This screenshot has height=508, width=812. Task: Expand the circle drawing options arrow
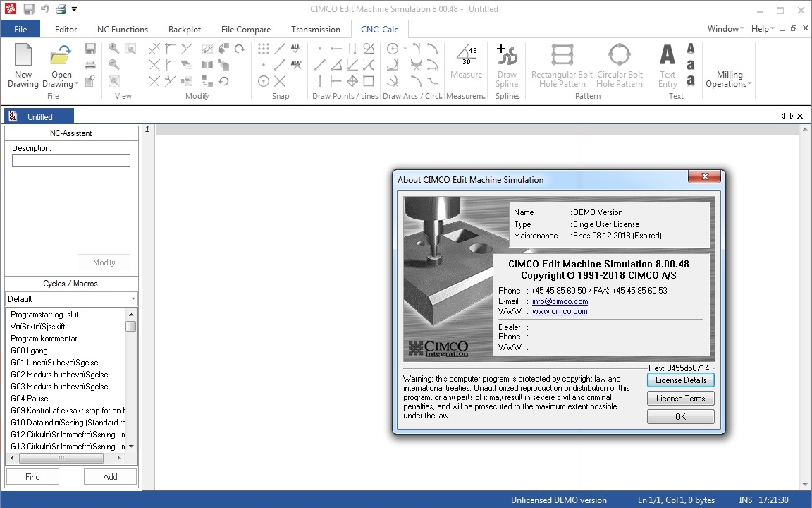(x=405, y=49)
